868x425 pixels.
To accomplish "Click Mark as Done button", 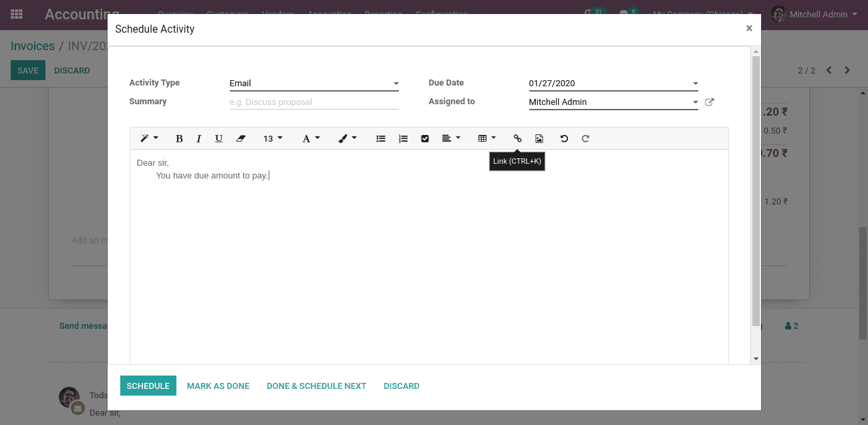I will tap(219, 386).
